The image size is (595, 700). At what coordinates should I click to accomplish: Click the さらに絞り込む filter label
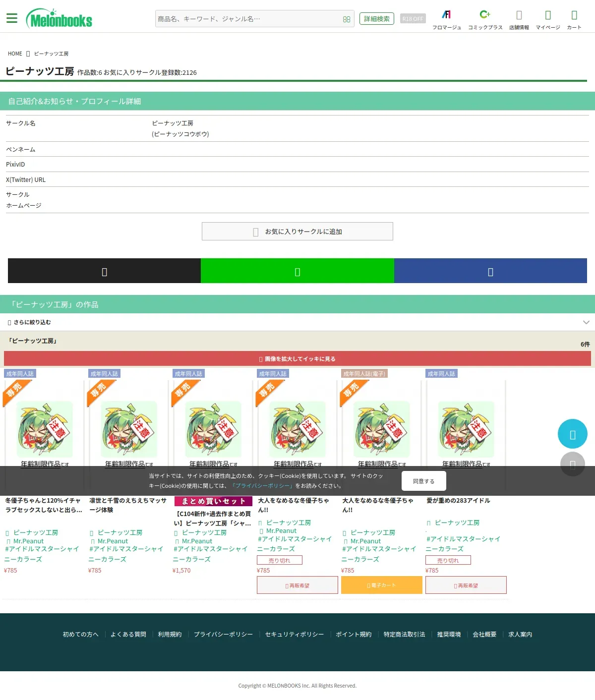tap(32, 322)
